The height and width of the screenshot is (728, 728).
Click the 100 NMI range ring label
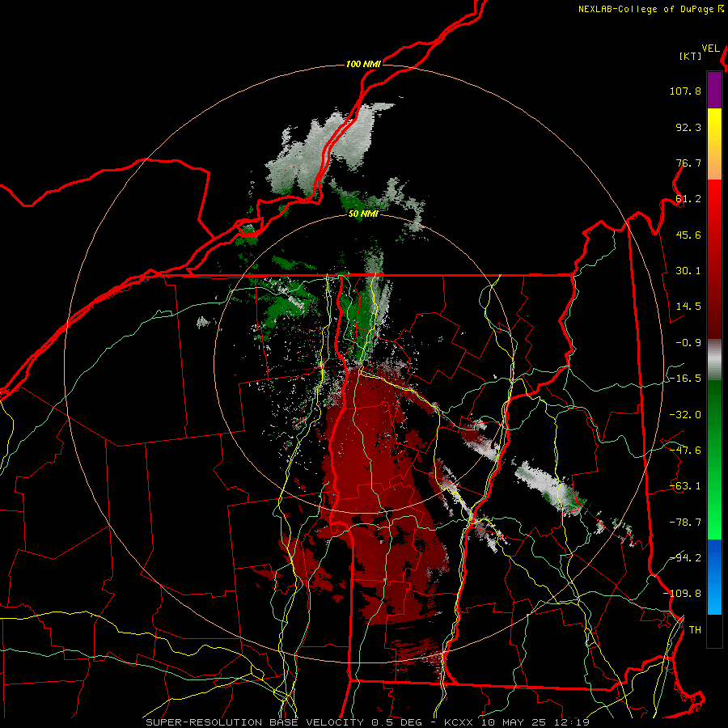coord(363,64)
